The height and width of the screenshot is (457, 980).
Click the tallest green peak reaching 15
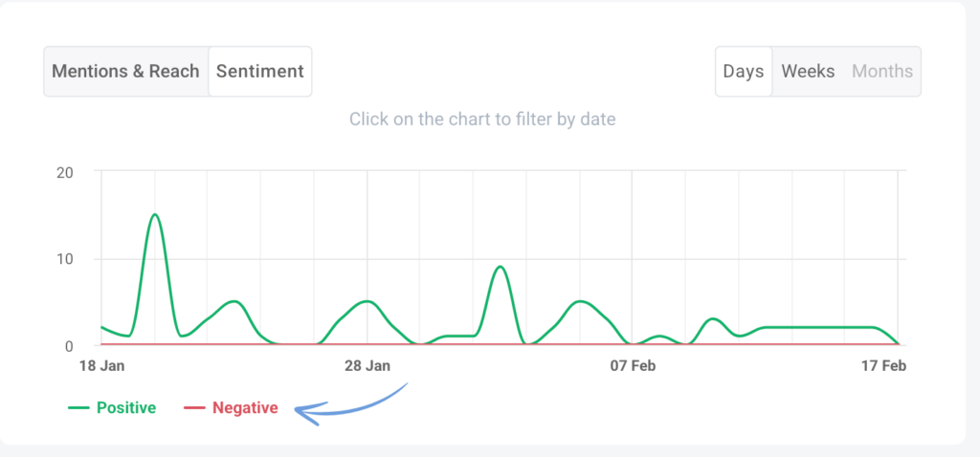154,215
